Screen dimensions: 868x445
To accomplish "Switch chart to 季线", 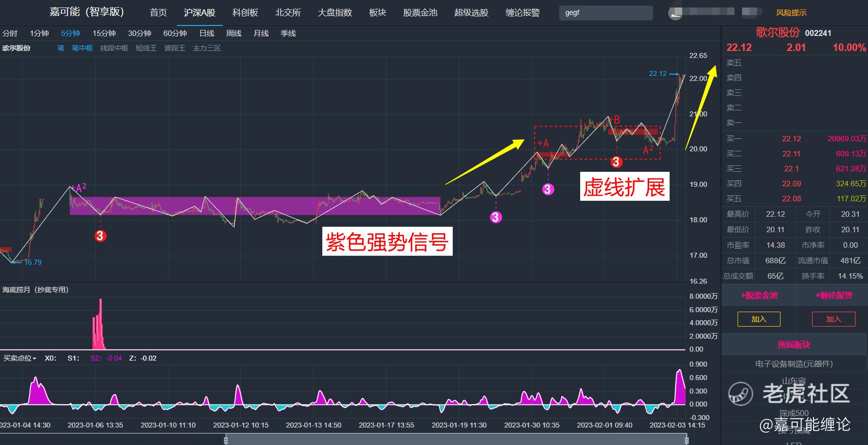I will [x=288, y=33].
